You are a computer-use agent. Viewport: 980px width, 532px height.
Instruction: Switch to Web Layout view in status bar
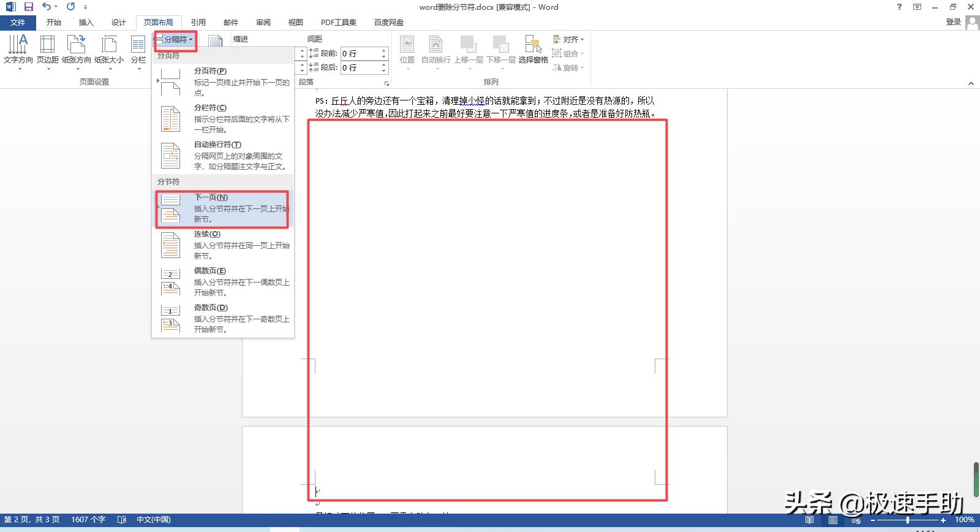pos(856,520)
